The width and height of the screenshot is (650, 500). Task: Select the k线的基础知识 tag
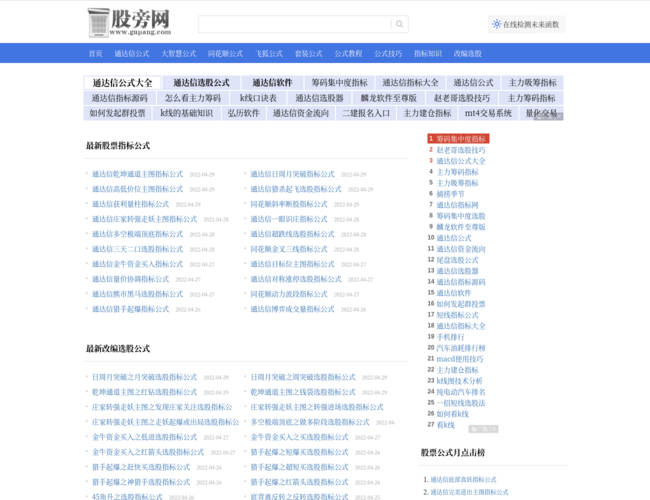coord(187,113)
